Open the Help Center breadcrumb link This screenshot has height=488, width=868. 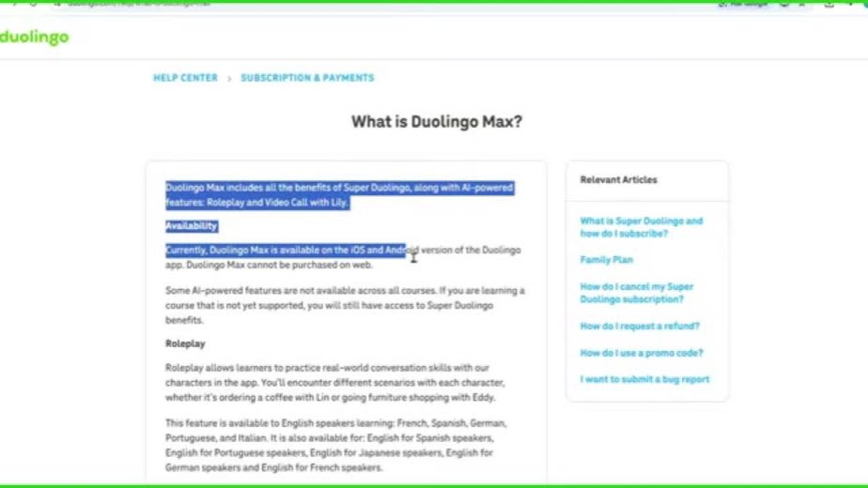(185, 78)
